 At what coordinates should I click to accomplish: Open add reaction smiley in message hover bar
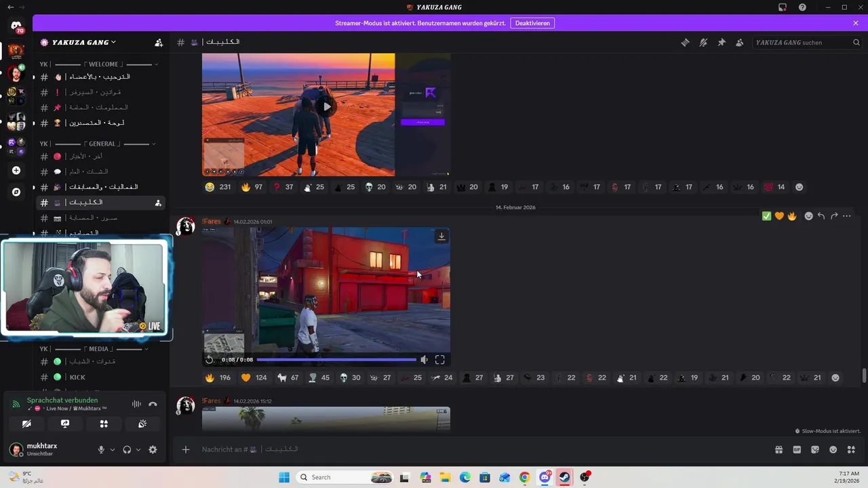point(808,216)
